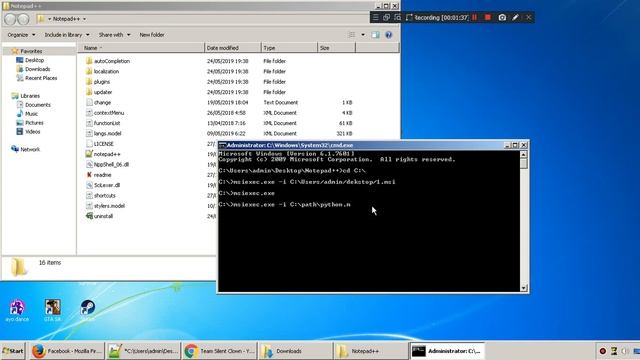
Task: Open the recorder toolbar menu icon
Action: pyautogui.click(x=376, y=17)
